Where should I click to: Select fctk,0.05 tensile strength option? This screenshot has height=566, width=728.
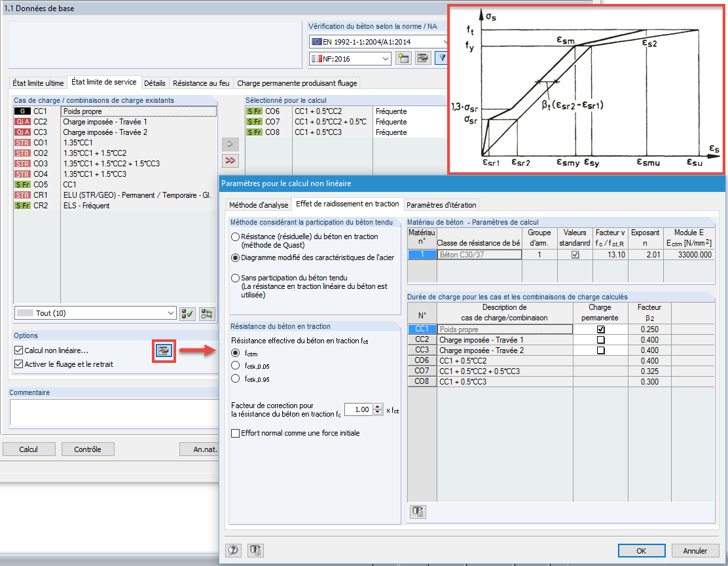click(x=236, y=366)
